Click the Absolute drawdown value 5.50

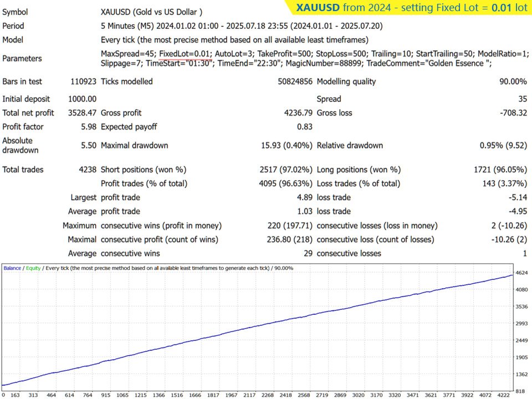click(x=89, y=146)
